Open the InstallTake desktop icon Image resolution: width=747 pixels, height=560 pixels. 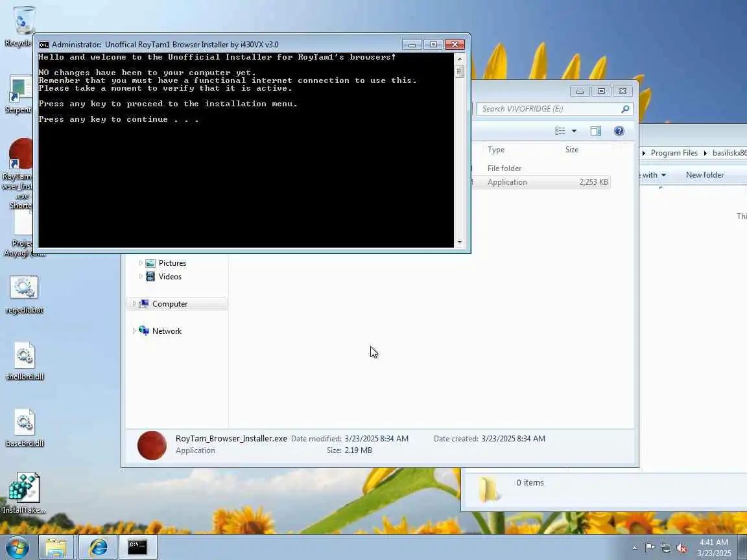24,493
